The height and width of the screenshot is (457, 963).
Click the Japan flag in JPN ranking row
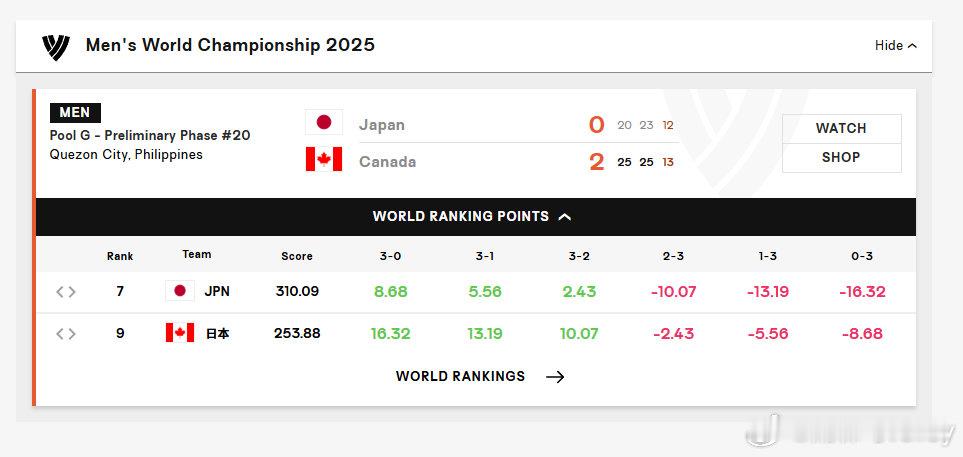click(180, 291)
